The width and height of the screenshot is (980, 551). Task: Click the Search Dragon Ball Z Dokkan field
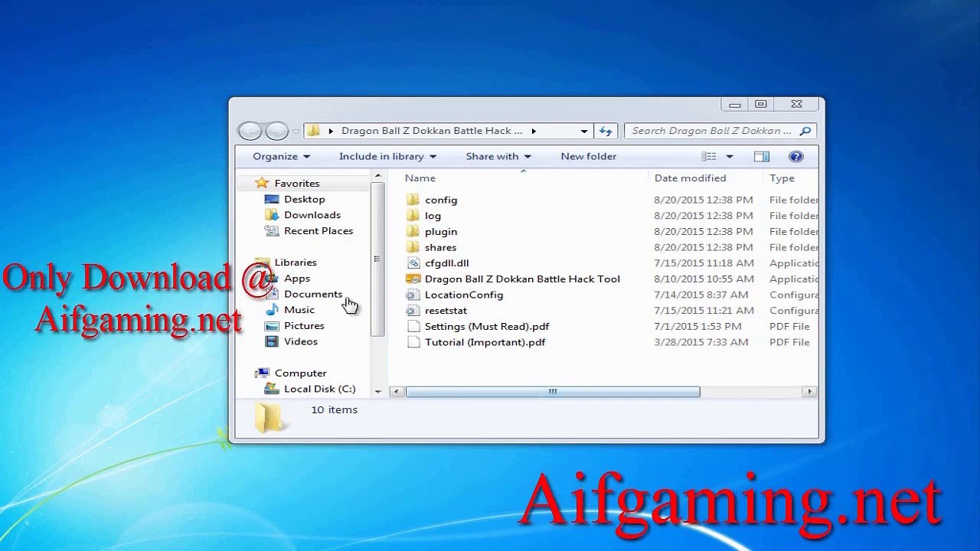[x=712, y=131]
